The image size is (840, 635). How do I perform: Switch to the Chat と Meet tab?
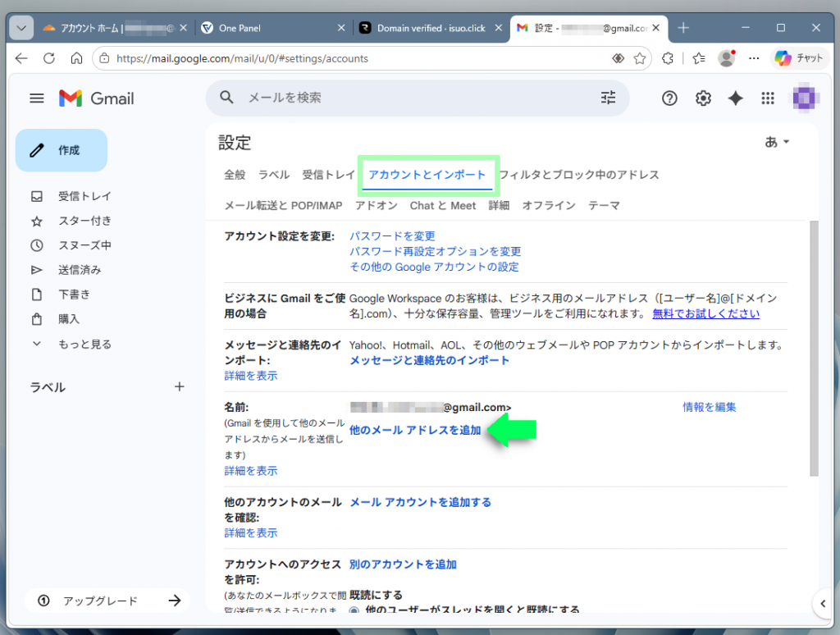click(x=442, y=206)
